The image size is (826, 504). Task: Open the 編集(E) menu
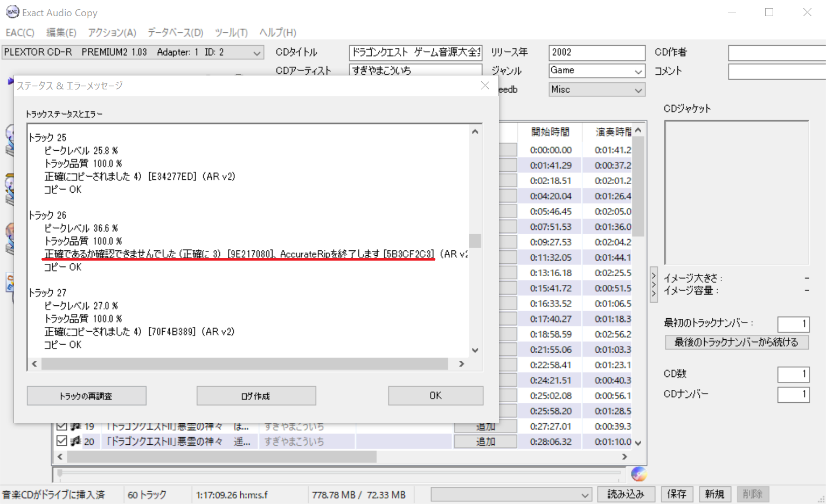click(x=61, y=32)
